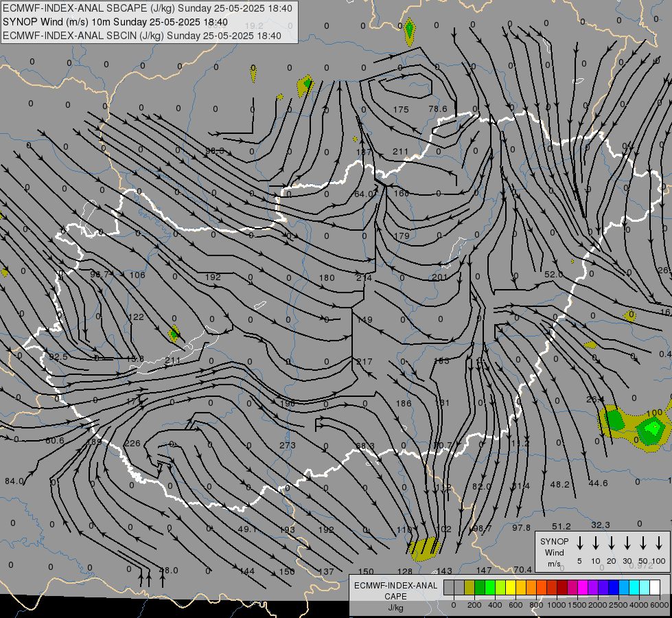Screen dimensions: 672x618
Task: Pick the dark green CAPE legend swatch
Action: [x=480, y=588]
